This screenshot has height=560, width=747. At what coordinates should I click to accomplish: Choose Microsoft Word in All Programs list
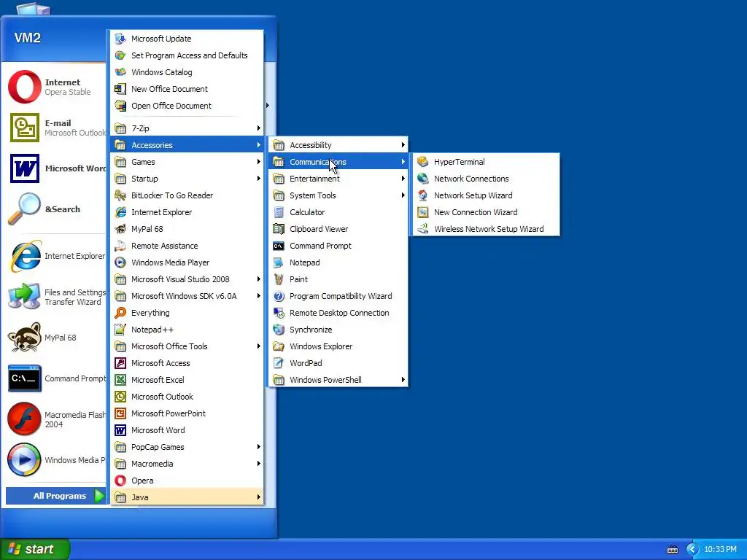(x=187, y=430)
